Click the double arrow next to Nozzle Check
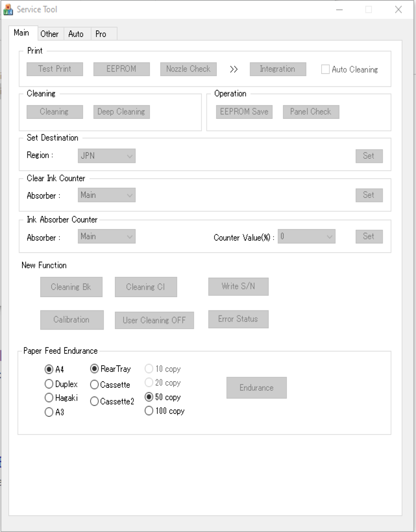Screen dimensions: 416x532 click(x=234, y=69)
